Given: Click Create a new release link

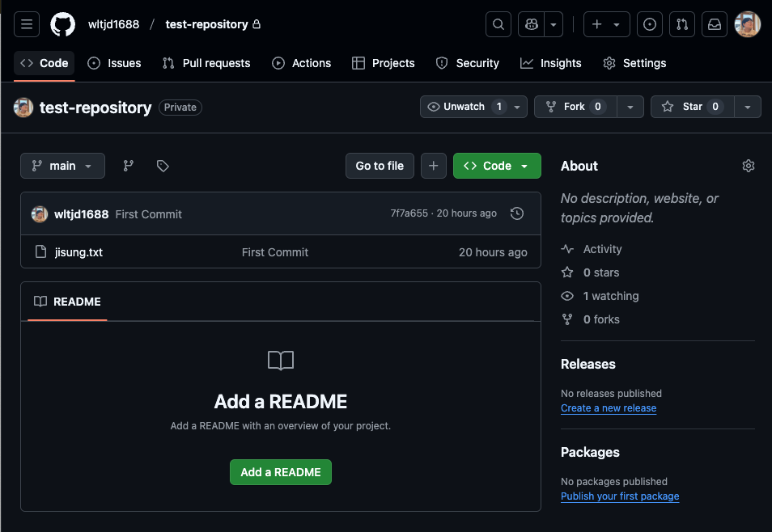Looking at the screenshot, I should click(609, 408).
